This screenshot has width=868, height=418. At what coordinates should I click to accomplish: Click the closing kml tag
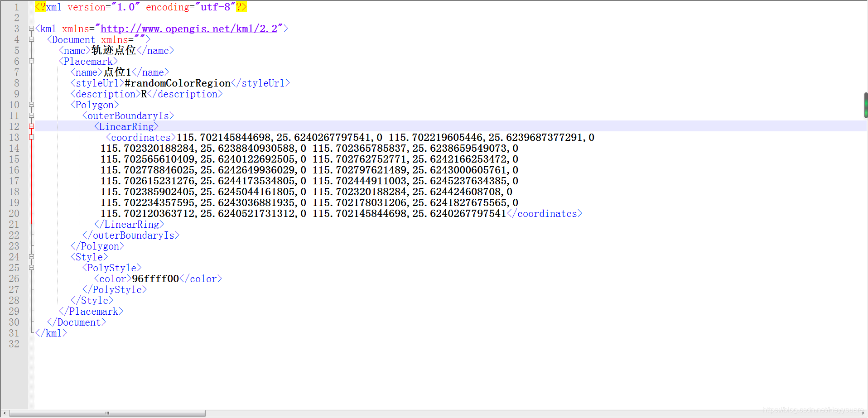pyautogui.click(x=51, y=333)
